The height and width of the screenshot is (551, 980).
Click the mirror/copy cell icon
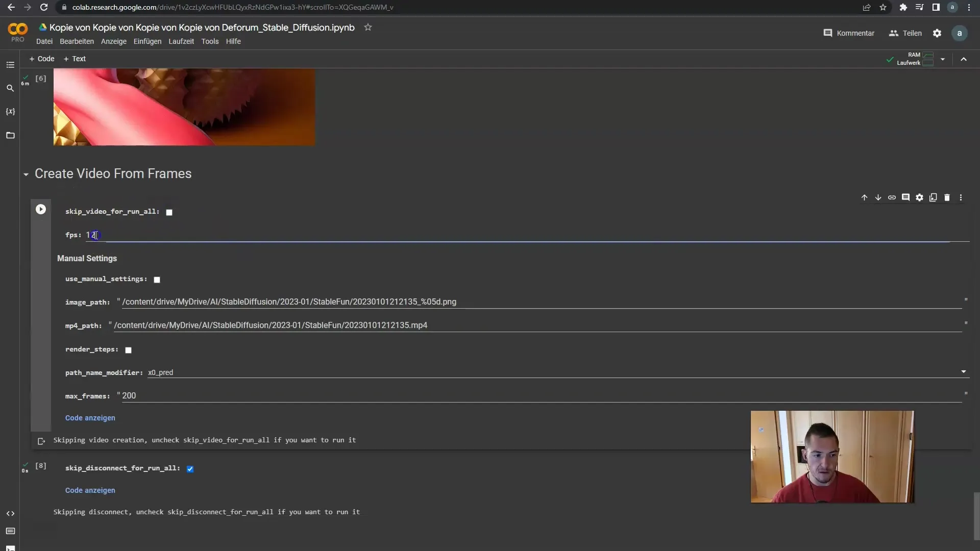pos(934,197)
